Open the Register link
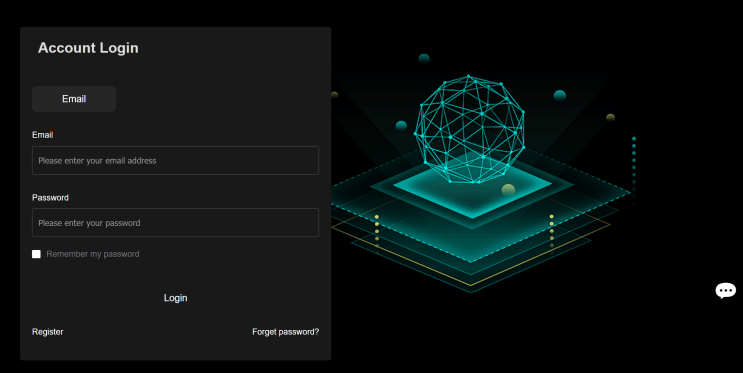 coord(47,332)
